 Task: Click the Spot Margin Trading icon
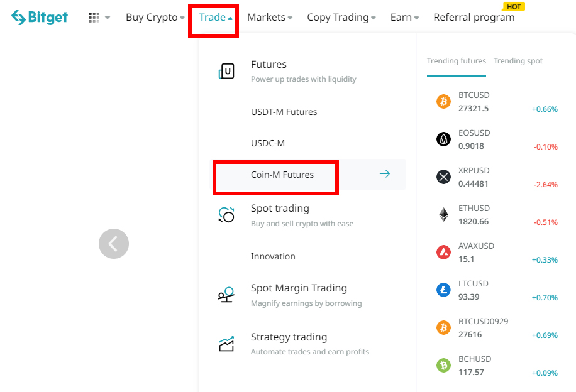tap(226, 295)
